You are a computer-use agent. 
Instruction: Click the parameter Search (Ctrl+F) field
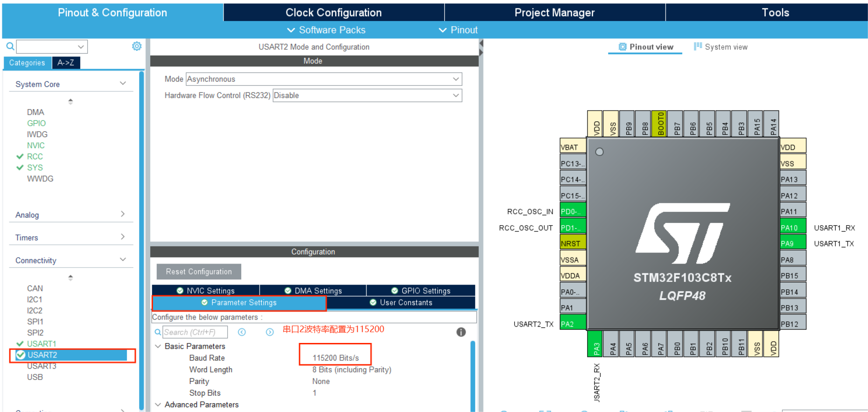click(x=195, y=332)
